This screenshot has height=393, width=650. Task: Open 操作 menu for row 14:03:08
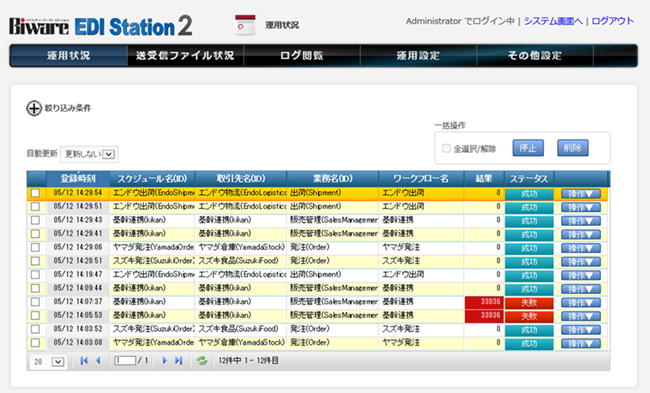coord(581,344)
